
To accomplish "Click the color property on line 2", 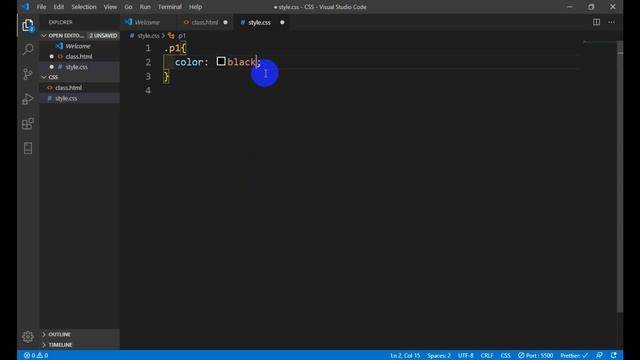I will (x=189, y=62).
